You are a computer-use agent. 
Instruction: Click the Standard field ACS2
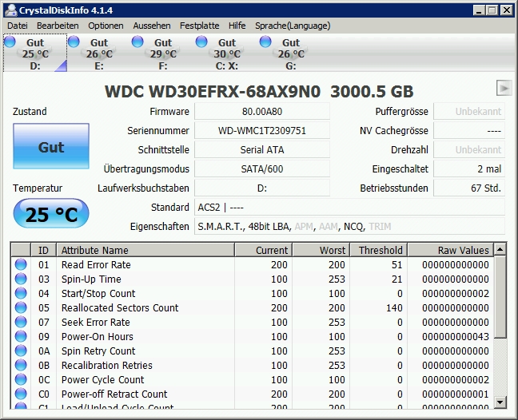(349, 207)
